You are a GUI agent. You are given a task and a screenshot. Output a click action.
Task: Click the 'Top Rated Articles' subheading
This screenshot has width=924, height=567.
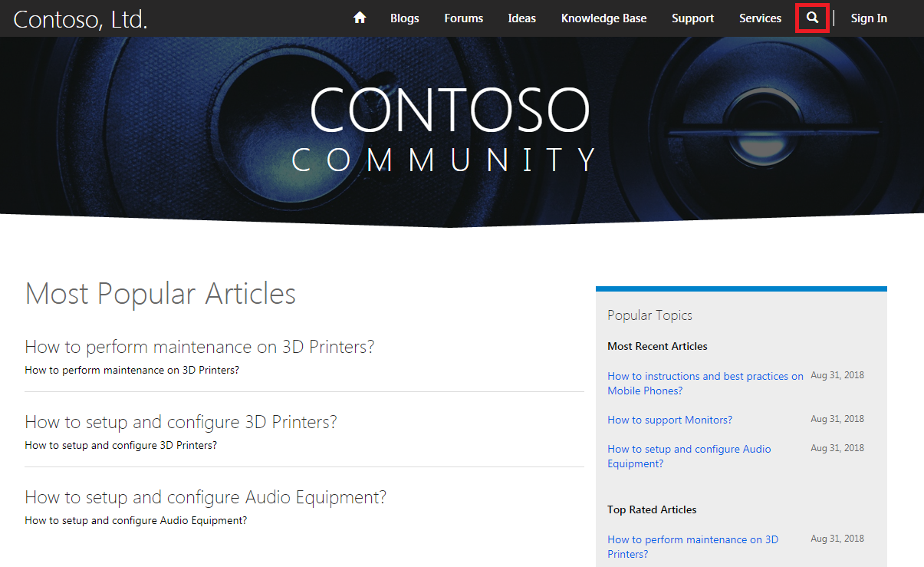(x=652, y=509)
